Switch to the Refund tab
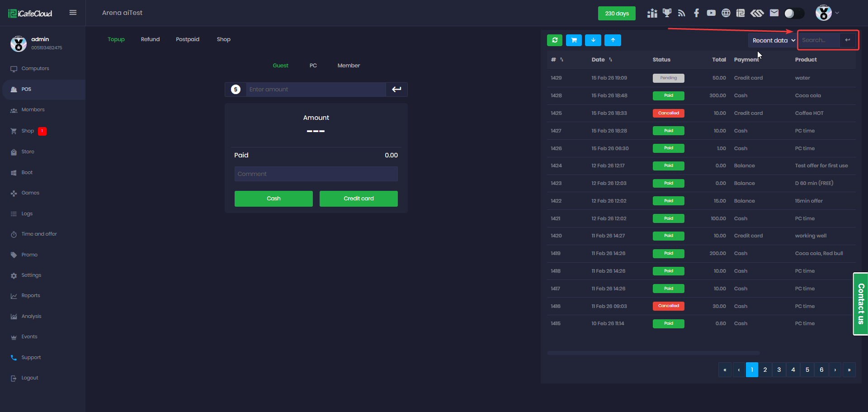The image size is (868, 412). [150, 39]
